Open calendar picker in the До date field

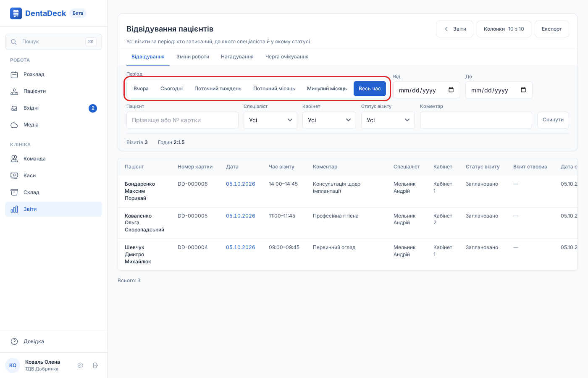(x=523, y=90)
